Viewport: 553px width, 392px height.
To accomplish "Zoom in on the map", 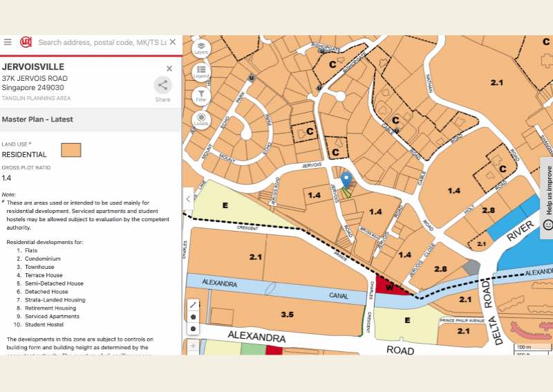I will (x=193, y=346).
